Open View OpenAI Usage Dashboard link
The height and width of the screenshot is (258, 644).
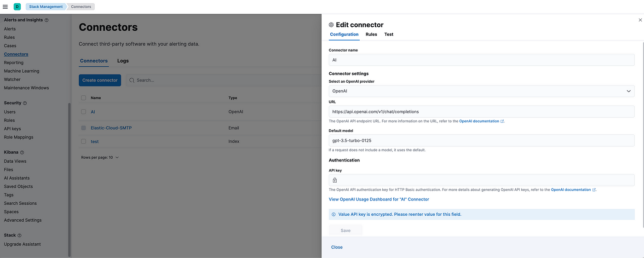[379, 200]
